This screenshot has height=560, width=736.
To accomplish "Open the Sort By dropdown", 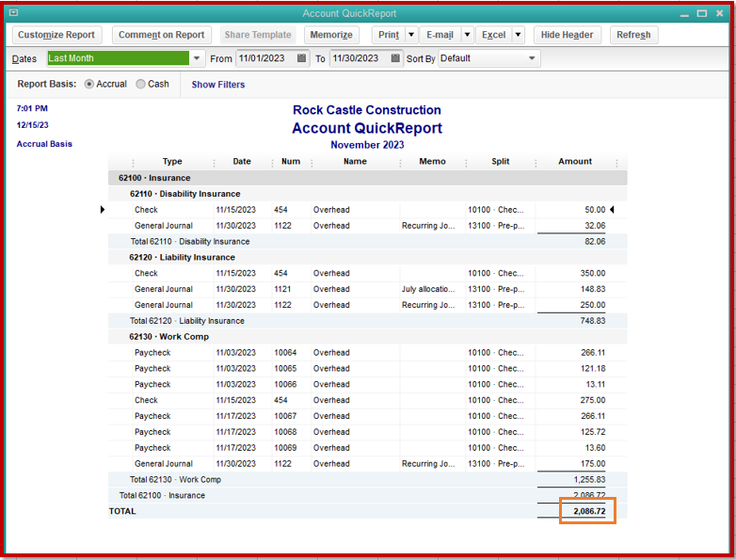I will click(533, 58).
